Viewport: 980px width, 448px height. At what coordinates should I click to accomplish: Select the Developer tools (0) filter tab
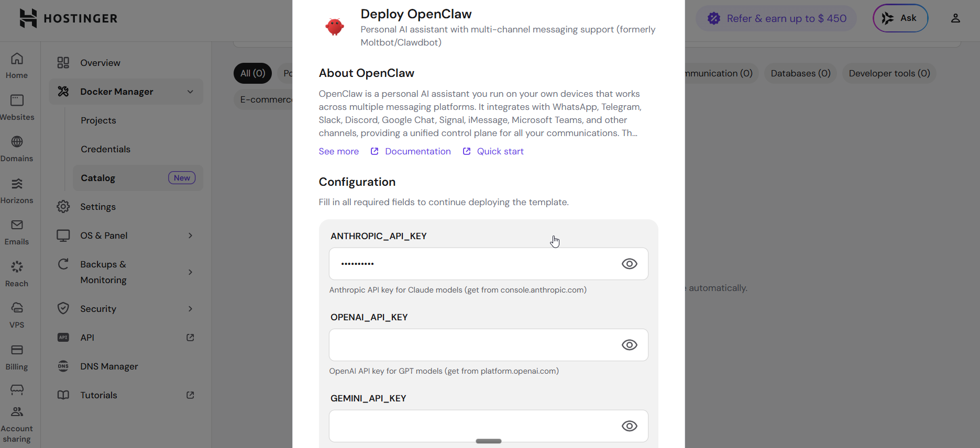tap(889, 73)
